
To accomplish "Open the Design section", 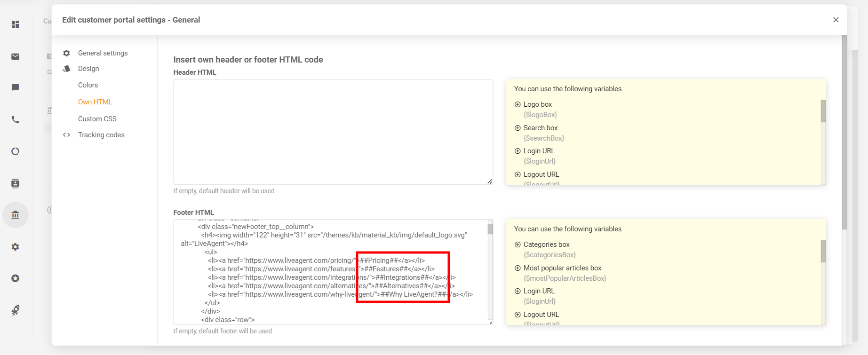I will pos(88,69).
